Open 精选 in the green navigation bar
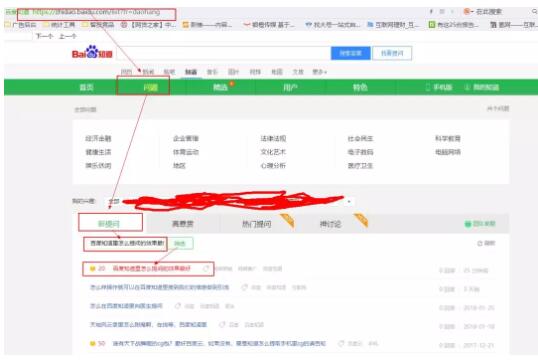This screenshot has height=361, width=538. coord(220,88)
